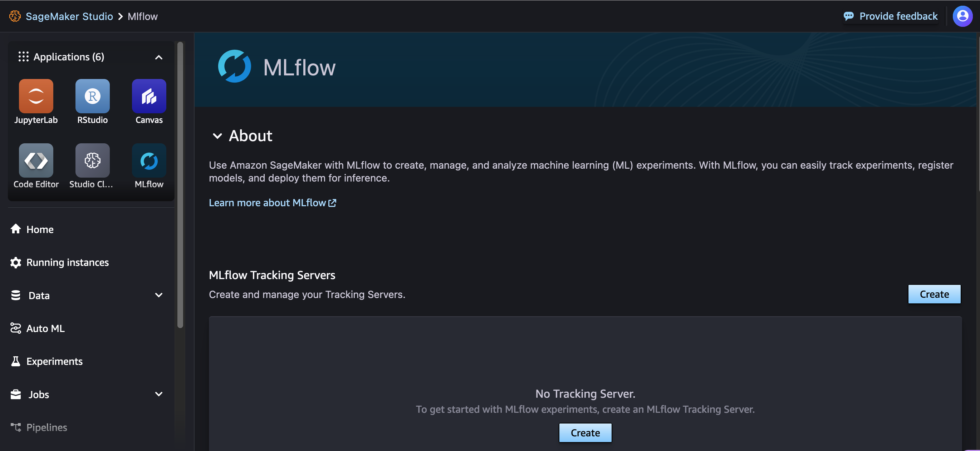Click the sidebar vertical scrollbar

pos(180,184)
